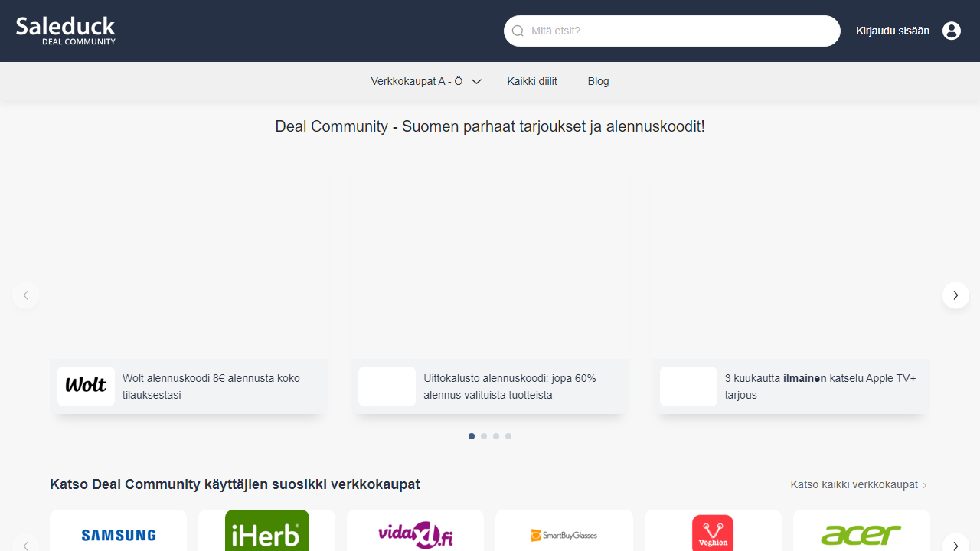Viewport: 980px width, 551px height.
Task: Click the Saleduck logo
Action: pos(65,31)
